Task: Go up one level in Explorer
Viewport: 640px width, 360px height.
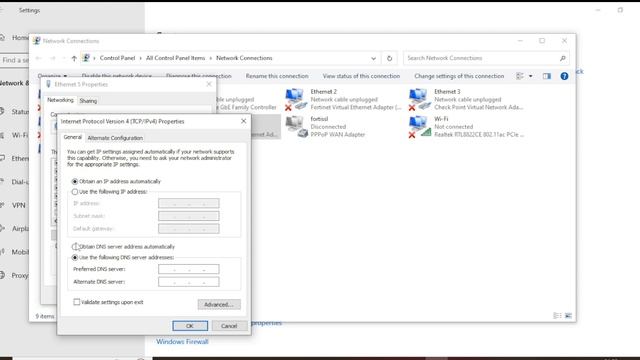Action: point(74,58)
